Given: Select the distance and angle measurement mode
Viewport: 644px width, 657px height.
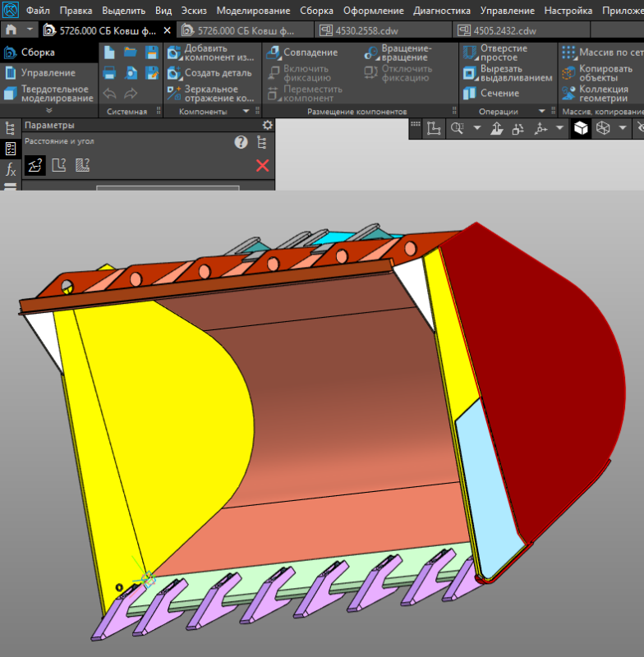Looking at the screenshot, I should [34, 165].
